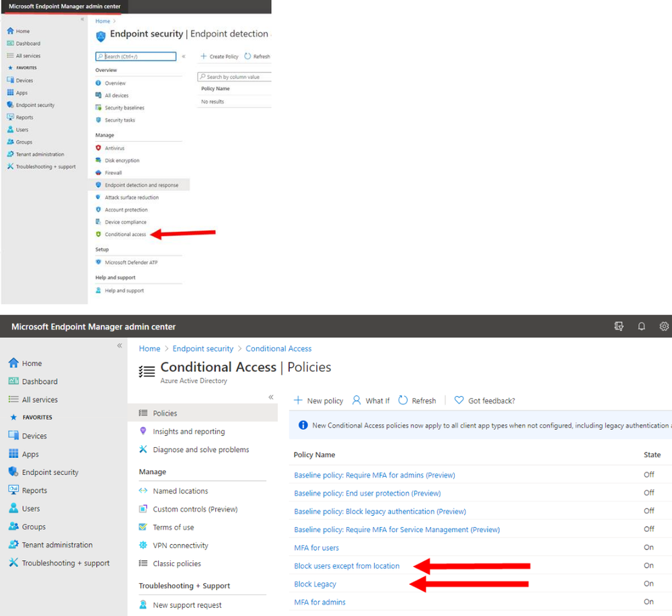
Task: Open Device compliance in upper menu
Action: [121, 222]
